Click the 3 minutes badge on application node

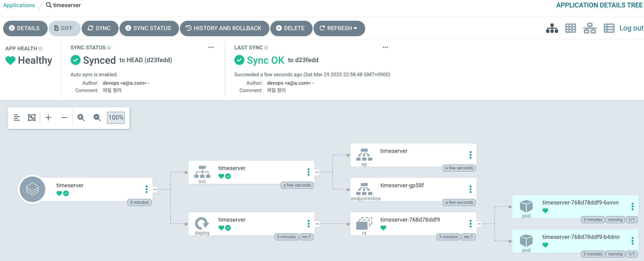(139, 202)
